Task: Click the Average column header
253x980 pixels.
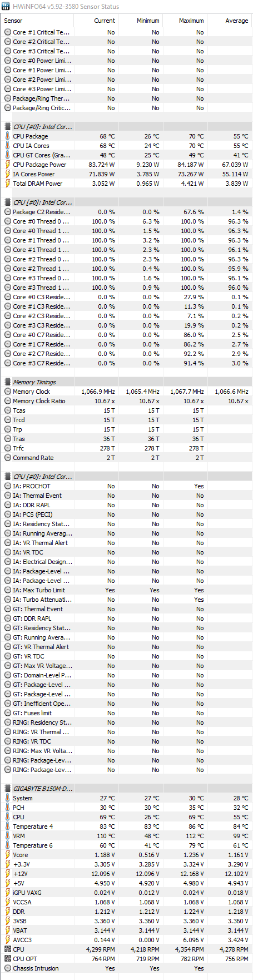Action: coord(230,21)
